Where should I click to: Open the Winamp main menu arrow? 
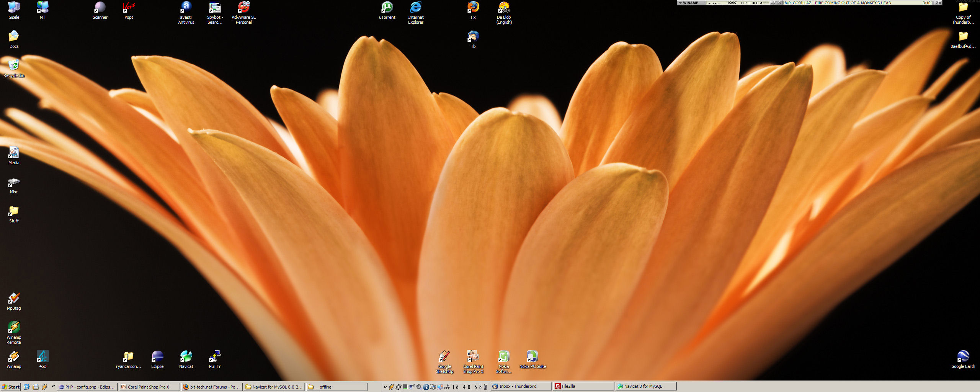click(680, 3)
